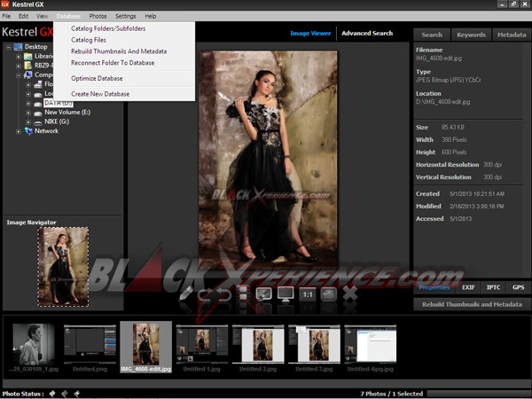Open the View menu

coord(42,16)
